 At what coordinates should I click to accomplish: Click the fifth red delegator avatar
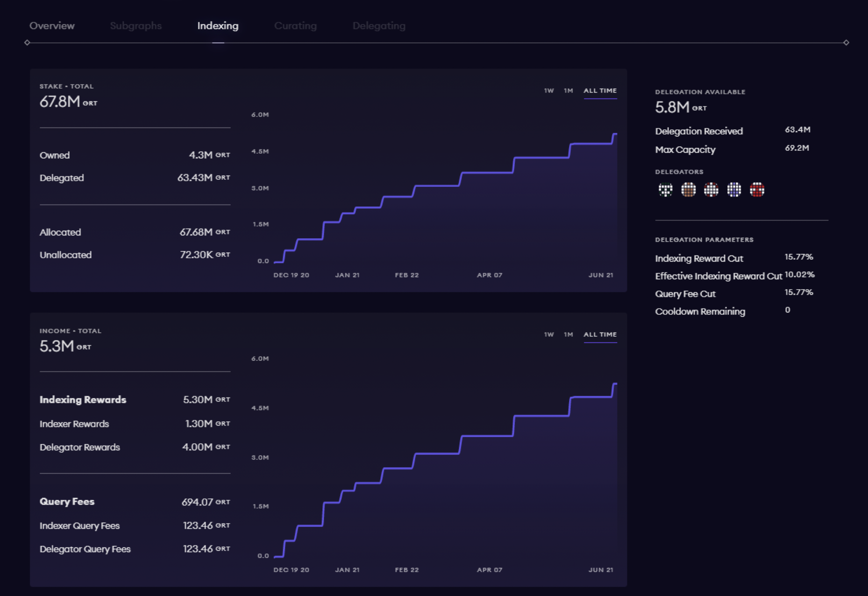757,190
